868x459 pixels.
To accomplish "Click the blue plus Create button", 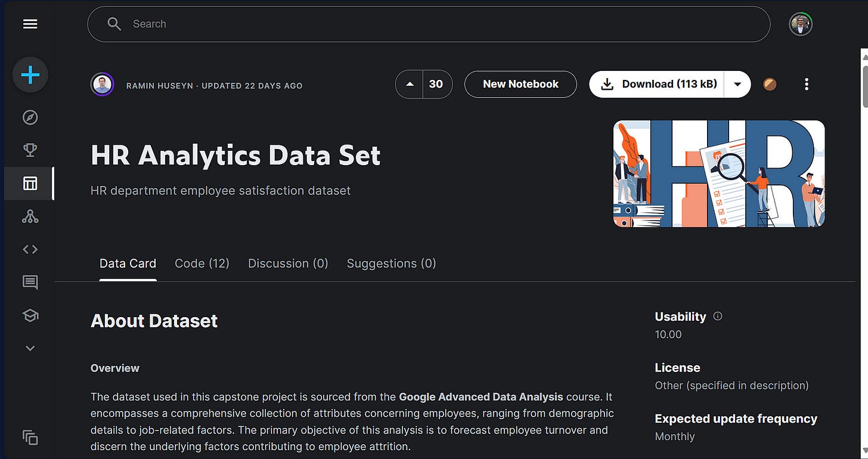I will point(30,75).
